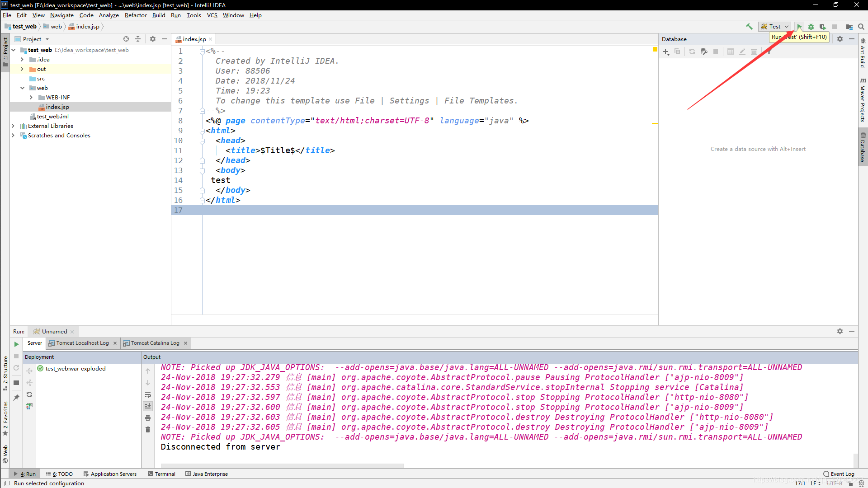868x488 pixels.
Task: Close the Tomcat Catalina Log tab
Action: click(x=186, y=343)
